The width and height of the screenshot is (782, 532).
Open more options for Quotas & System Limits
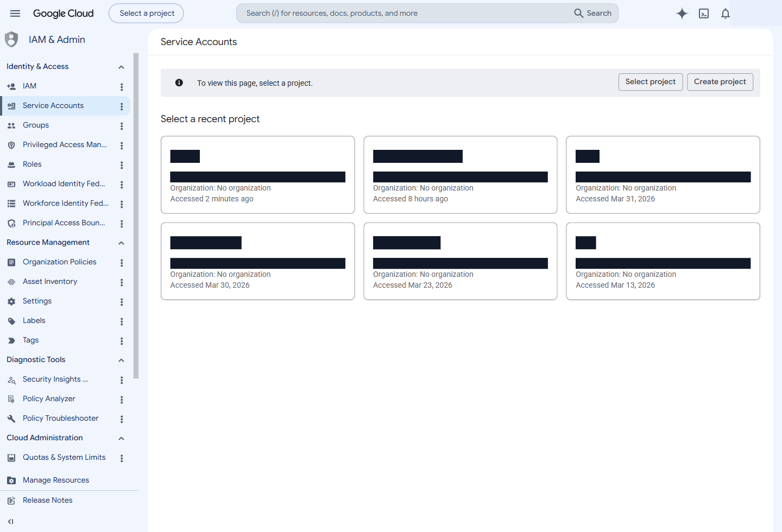pyautogui.click(x=122, y=458)
